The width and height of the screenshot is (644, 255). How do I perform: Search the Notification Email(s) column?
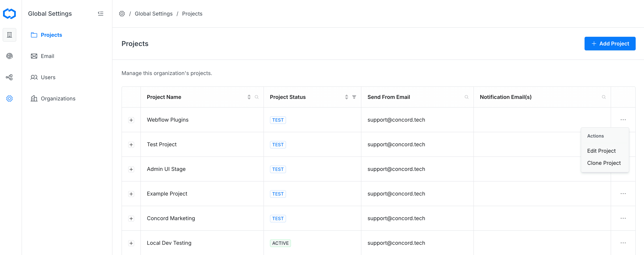[x=603, y=97]
